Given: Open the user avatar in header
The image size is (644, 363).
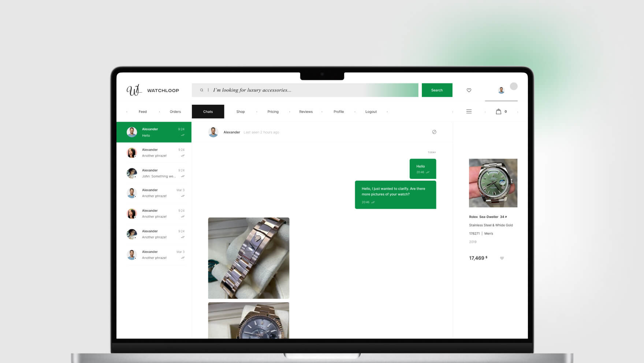Looking at the screenshot, I should click(x=501, y=90).
